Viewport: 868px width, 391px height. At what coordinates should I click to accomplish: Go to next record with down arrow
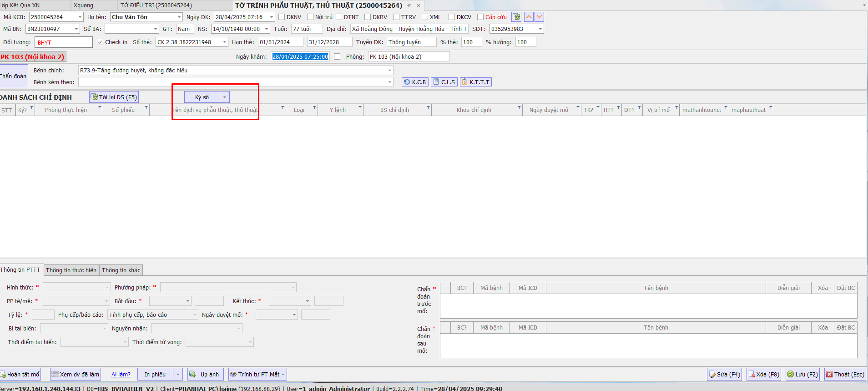point(539,17)
